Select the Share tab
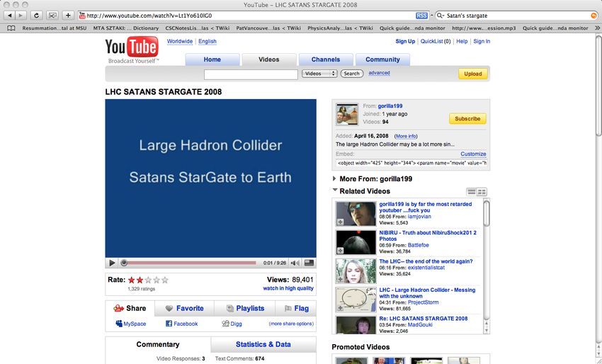The height and width of the screenshot is (364, 602). click(x=130, y=308)
